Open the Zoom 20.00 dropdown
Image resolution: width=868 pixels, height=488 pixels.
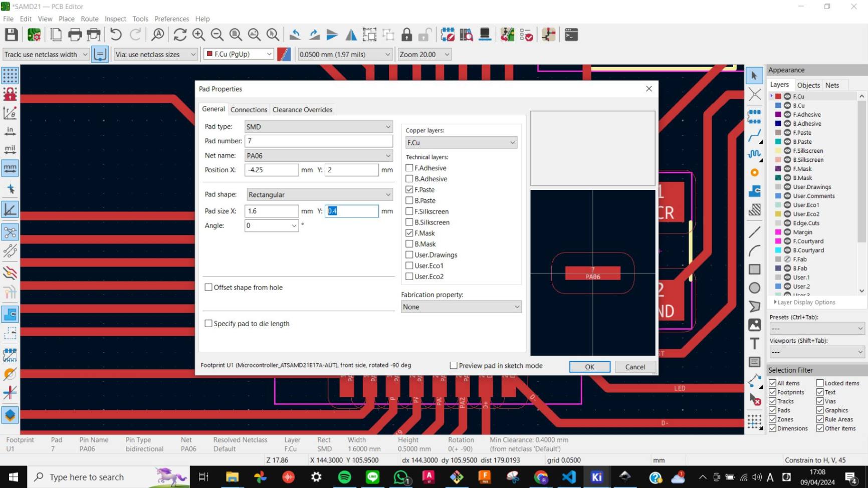tap(424, 54)
